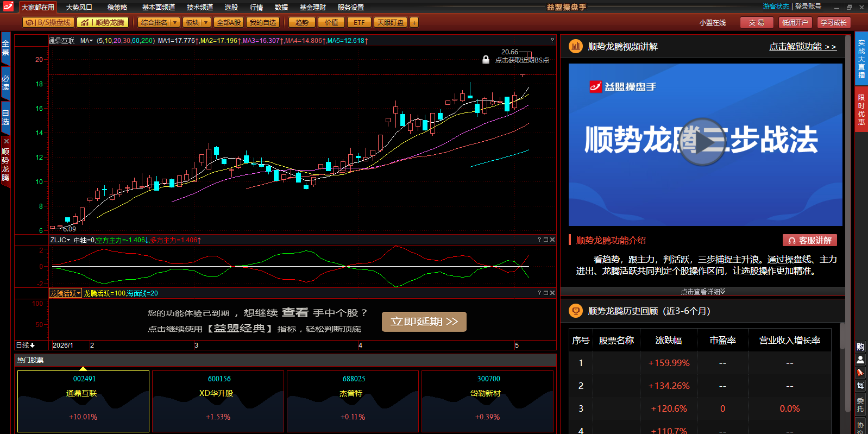Click the trophy icon beside 顺势龙腾历史回顾
This screenshot has height=434, width=868.
576,311
